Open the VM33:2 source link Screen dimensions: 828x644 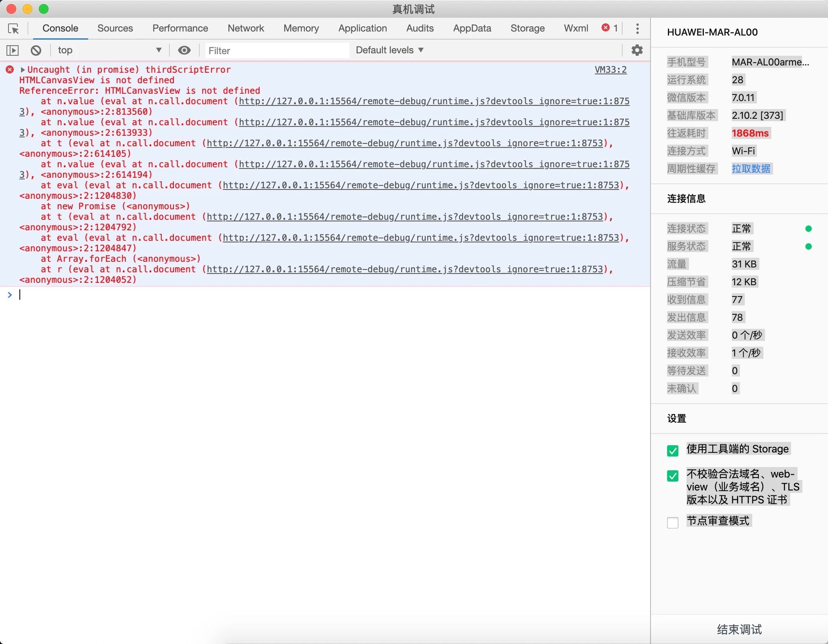point(610,69)
